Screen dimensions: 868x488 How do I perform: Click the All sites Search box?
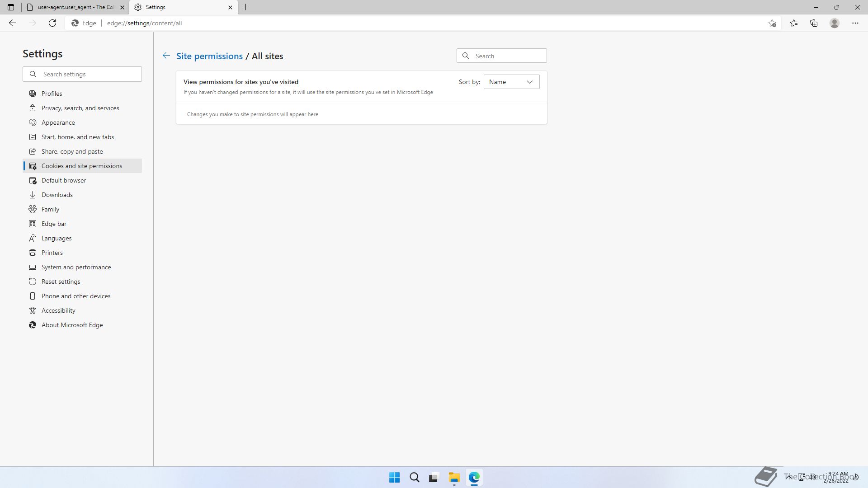tap(507, 56)
